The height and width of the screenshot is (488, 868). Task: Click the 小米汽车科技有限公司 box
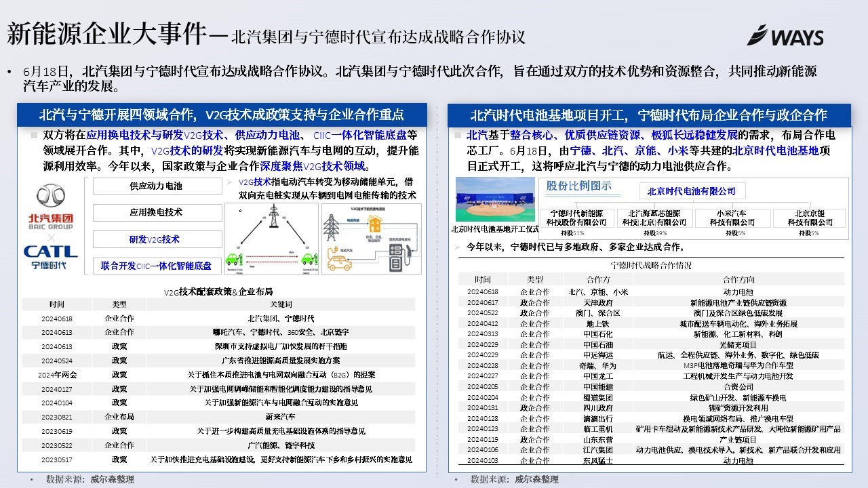pos(732,218)
